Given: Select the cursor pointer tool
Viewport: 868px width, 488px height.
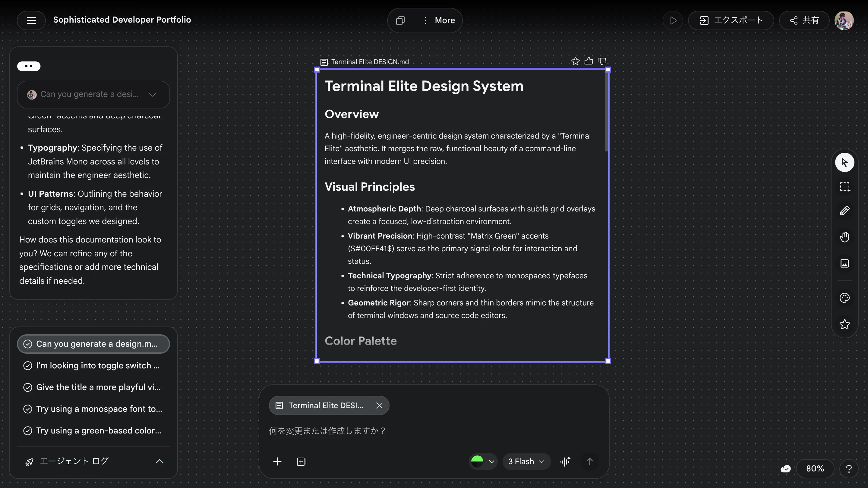Looking at the screenshot, I should (x=844, y=163).
